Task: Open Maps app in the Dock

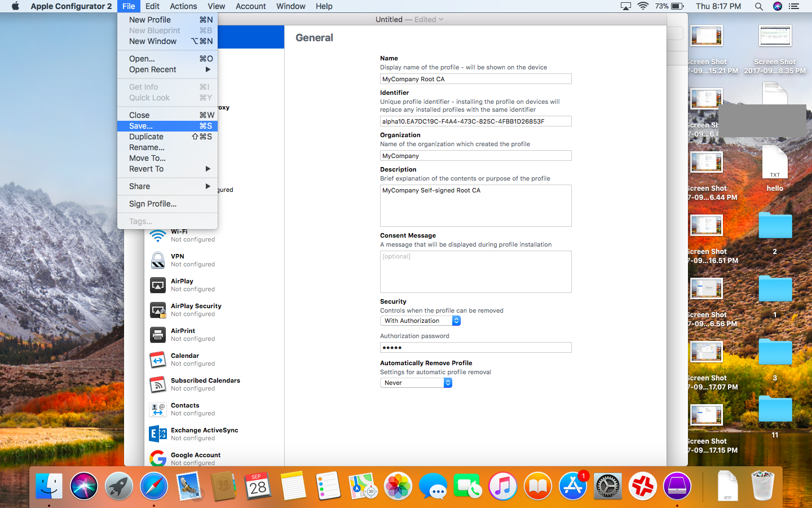Action: pos(363,486)
